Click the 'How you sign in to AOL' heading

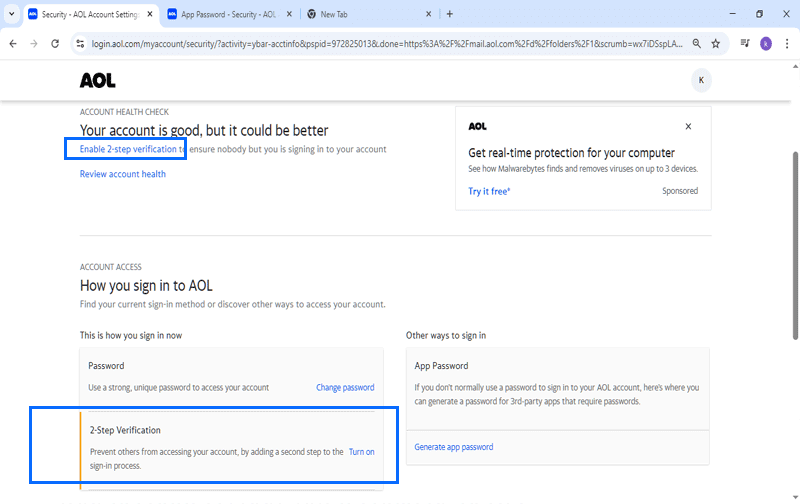tap(146, 286)
